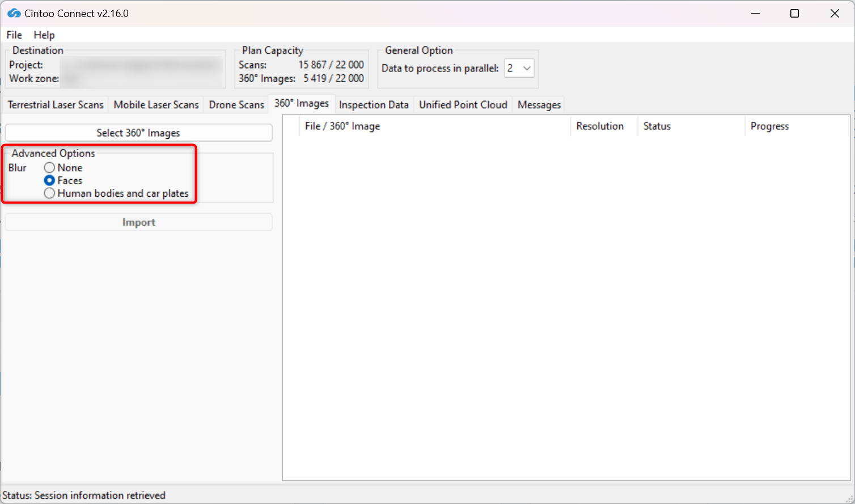Viewport: 855px width, 504px height.
Task: Switch to the Messages tab
Action: pyautogui.click(x=539, y=105)
